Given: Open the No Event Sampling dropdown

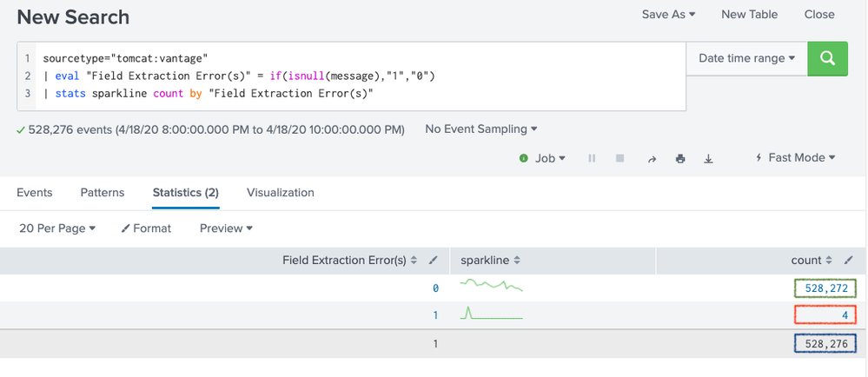Looking at the screenshot, I should point(480,129).
